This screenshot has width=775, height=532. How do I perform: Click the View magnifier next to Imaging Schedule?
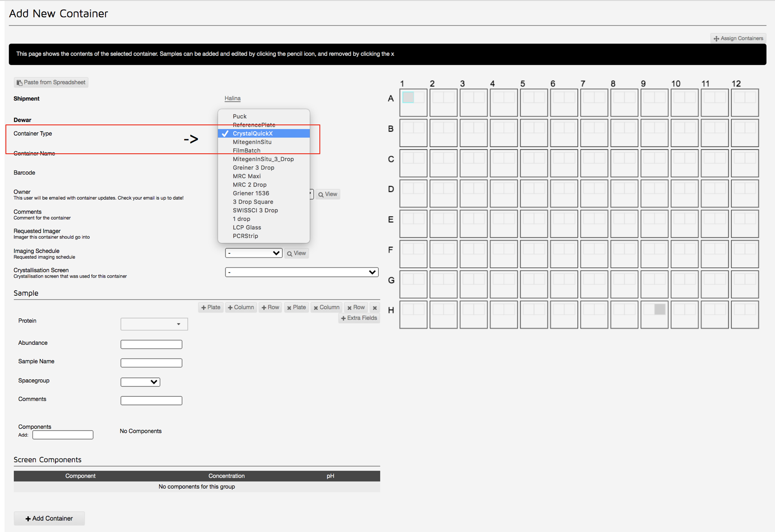(x=290, y=253)
